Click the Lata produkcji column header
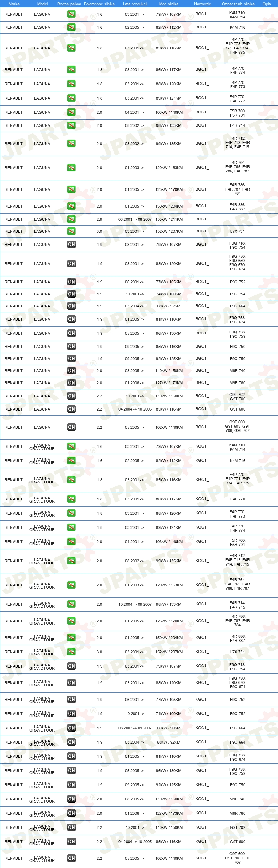The width and height of the screenshot is (278, 868). point(135,4)
